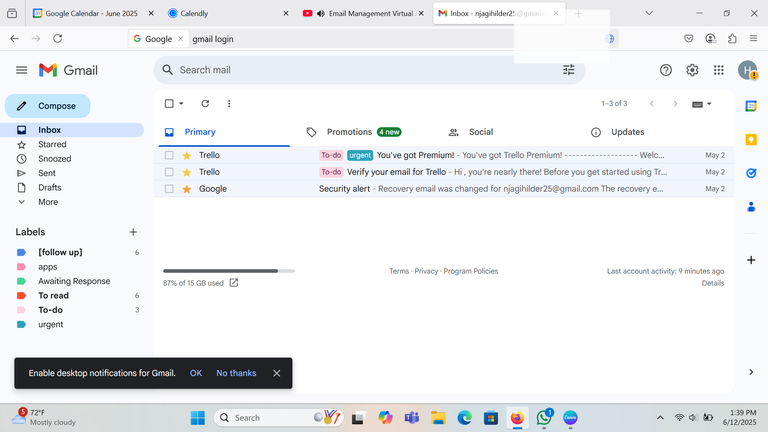The height and width of the screenshot is (432, 768).
Task: Focus the Search mail field
Action: point(367,70)
